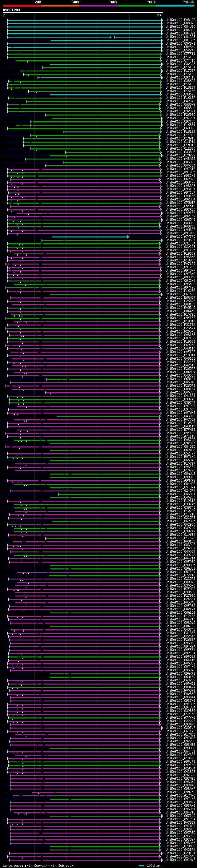The image size is (197, 868).
Task: Open the UniRef100_P08706 entry
Action: point(180,226)
